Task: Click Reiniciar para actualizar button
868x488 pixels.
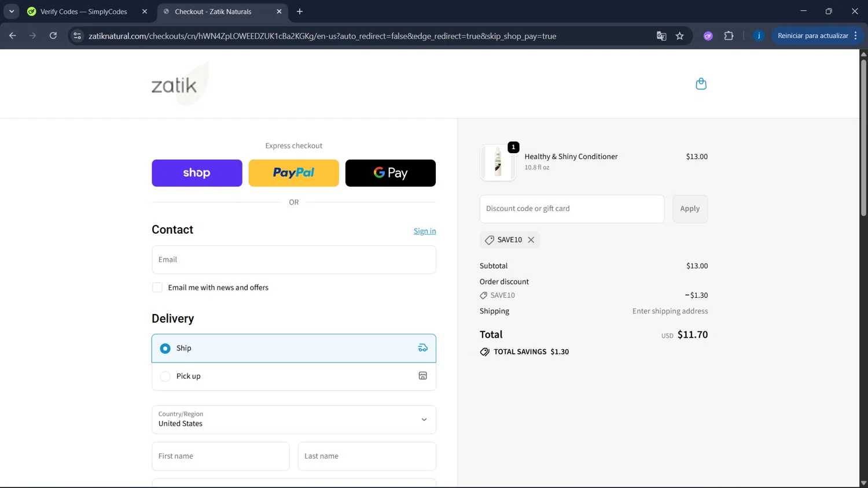Action: (x=812, y=36)
